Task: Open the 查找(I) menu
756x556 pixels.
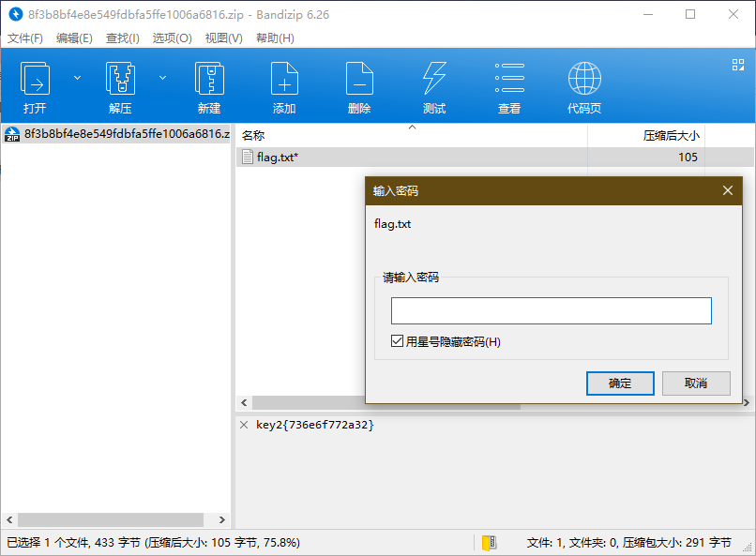Action: point(123,38)
